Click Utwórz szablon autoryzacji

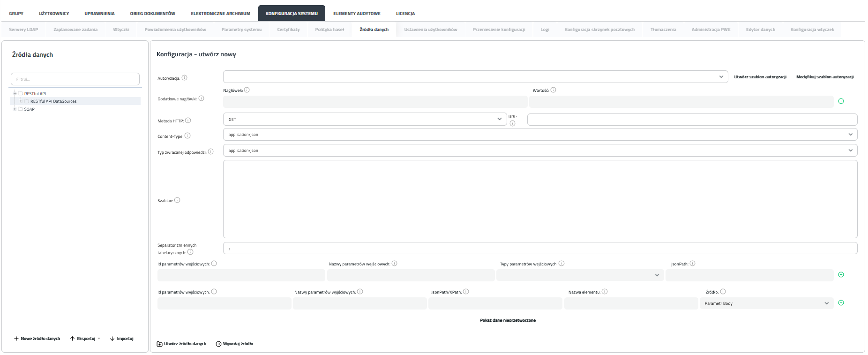(x=760, y=77)
